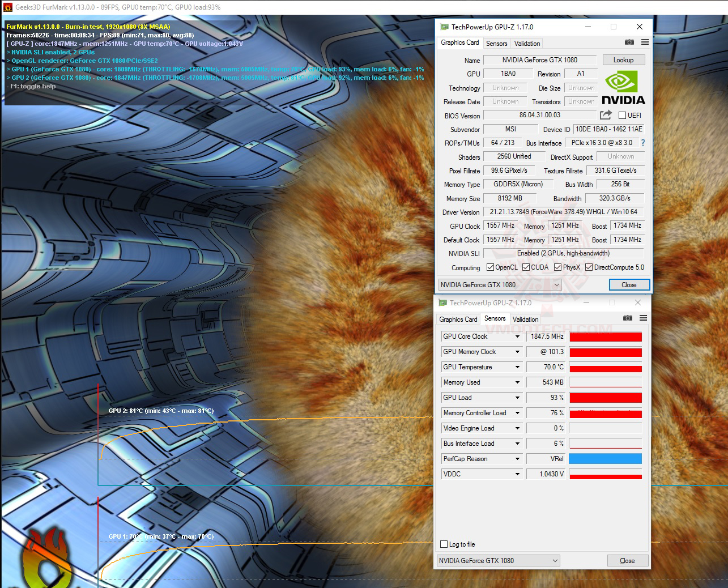Open Validation tab in upper GPU-Z window
728x588 pixels.
click(x=527, y=44)
